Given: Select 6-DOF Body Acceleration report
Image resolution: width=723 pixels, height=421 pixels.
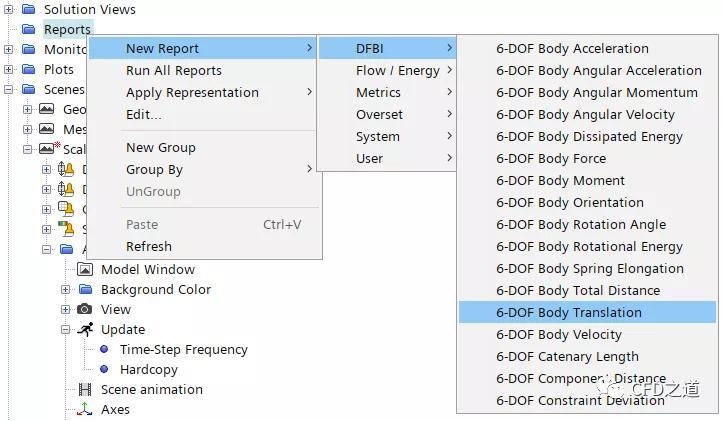Looking at the screenshot, I should (587, 48).
